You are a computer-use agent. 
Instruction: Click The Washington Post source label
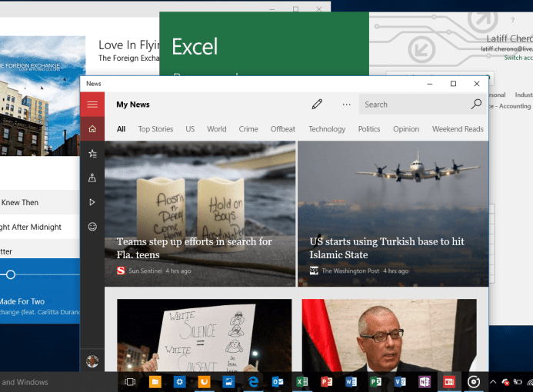point(351,271)
